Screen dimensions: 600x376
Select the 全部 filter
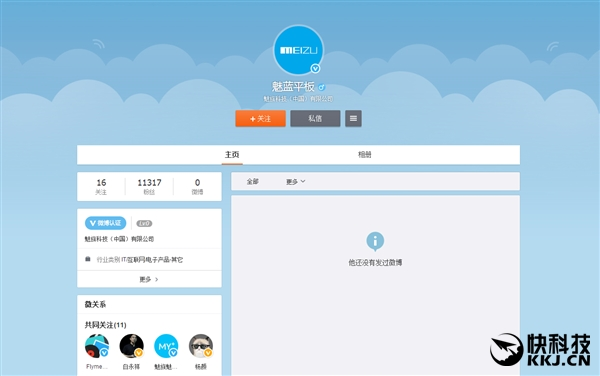(253, 182)
